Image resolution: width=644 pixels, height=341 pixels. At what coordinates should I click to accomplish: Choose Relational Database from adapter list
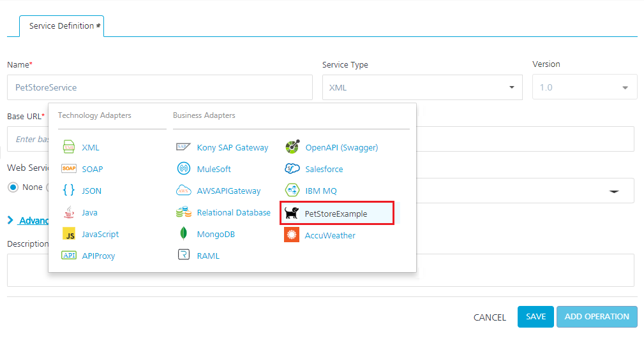click(x=233, y=212)
